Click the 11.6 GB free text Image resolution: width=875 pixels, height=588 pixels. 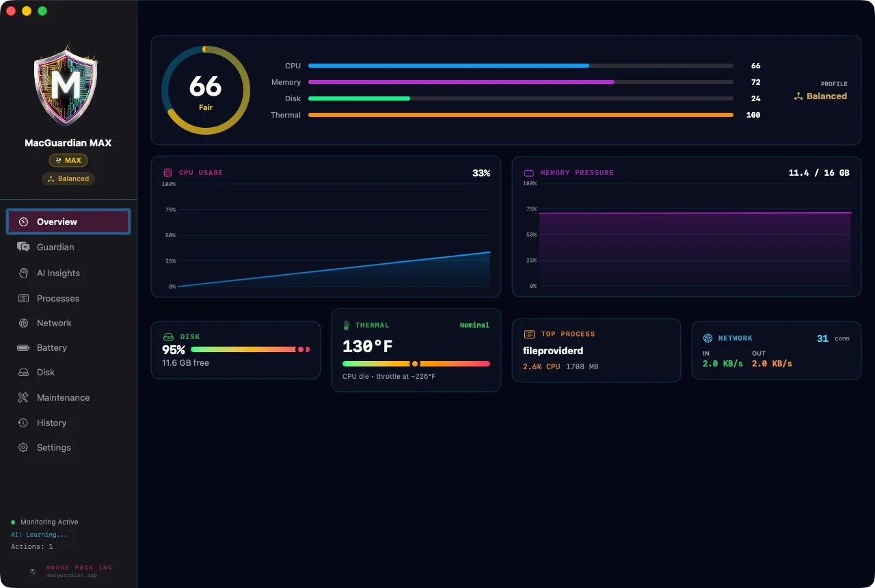pyautogui.click(x=185, y=363)
